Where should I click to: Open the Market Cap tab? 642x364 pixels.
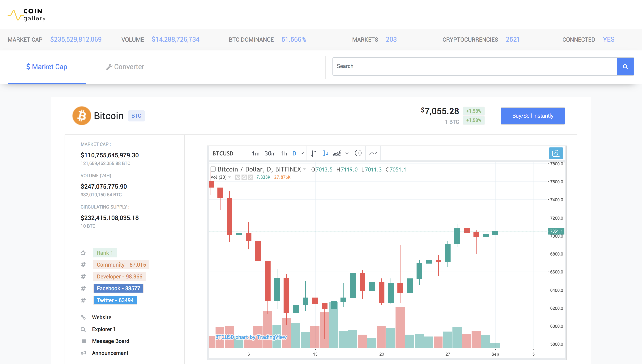click(47, 67)
